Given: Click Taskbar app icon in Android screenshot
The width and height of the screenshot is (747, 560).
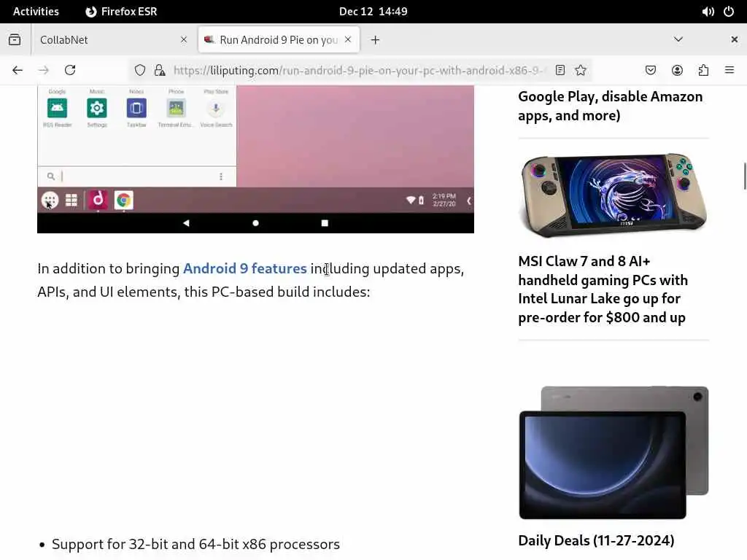Looking at the screenshot, I should tap(136, 108).
